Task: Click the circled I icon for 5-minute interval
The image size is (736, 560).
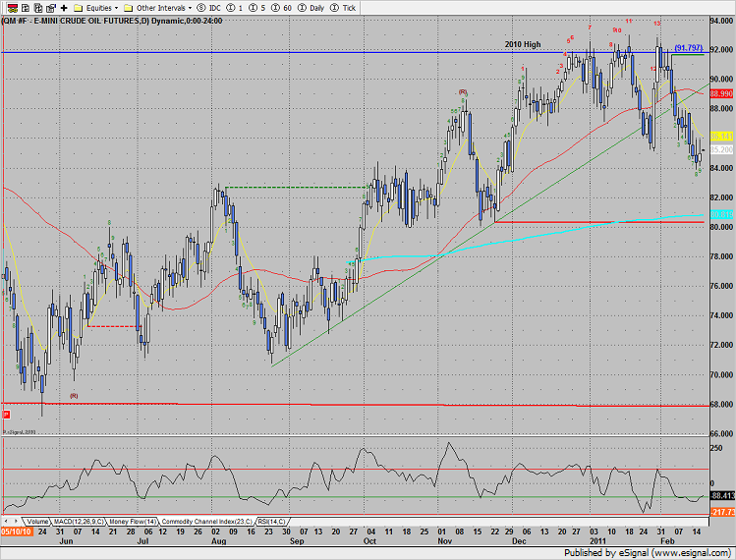Action: click(253, 8)
